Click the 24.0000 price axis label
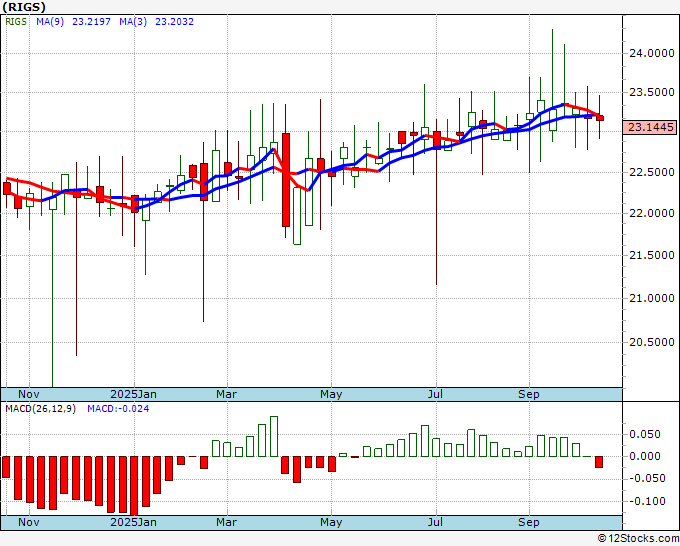680x546 pixels. (x=652, y=53)
